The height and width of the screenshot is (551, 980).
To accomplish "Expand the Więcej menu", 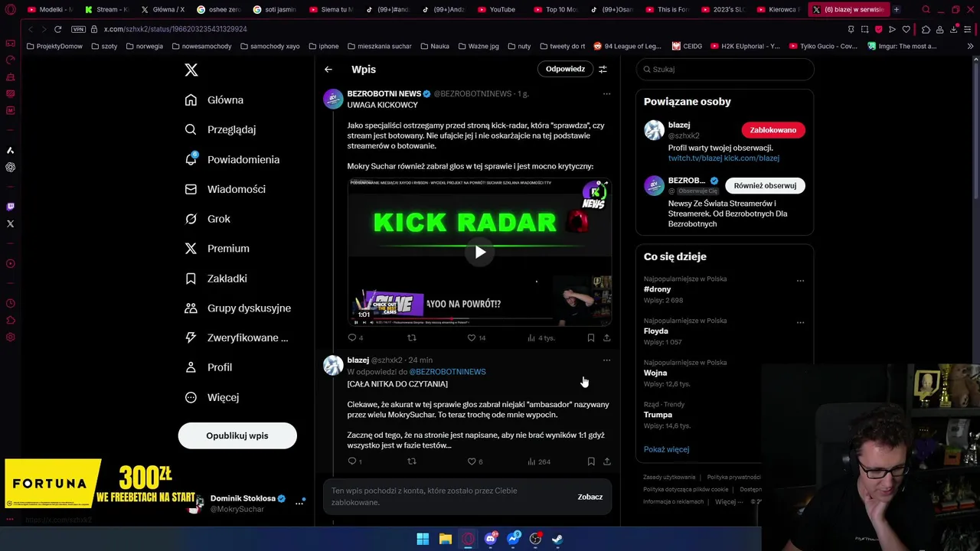I will 212,397.
